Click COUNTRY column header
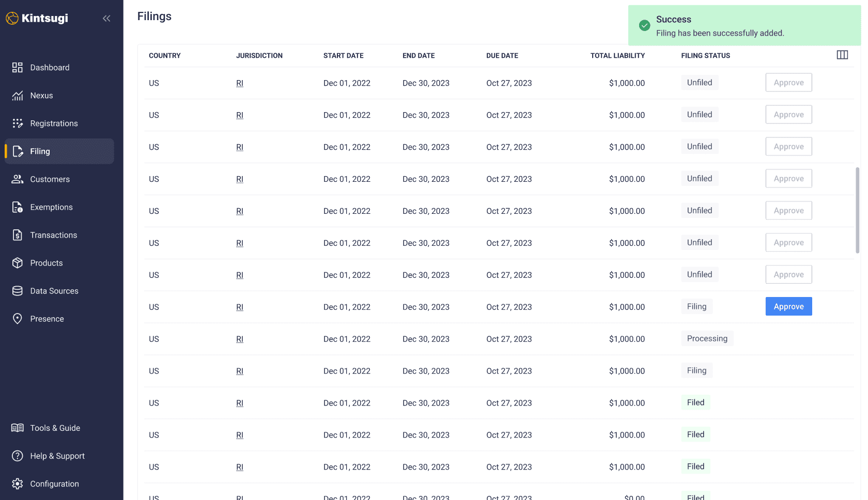This screenshot has height=500, width=868. click(x=165, y=55)
